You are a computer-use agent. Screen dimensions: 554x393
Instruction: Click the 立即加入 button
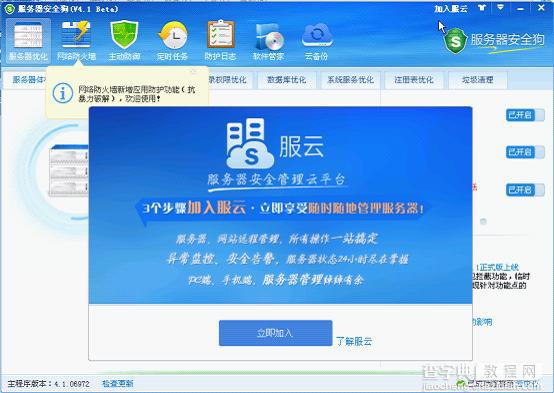(276, 333)
